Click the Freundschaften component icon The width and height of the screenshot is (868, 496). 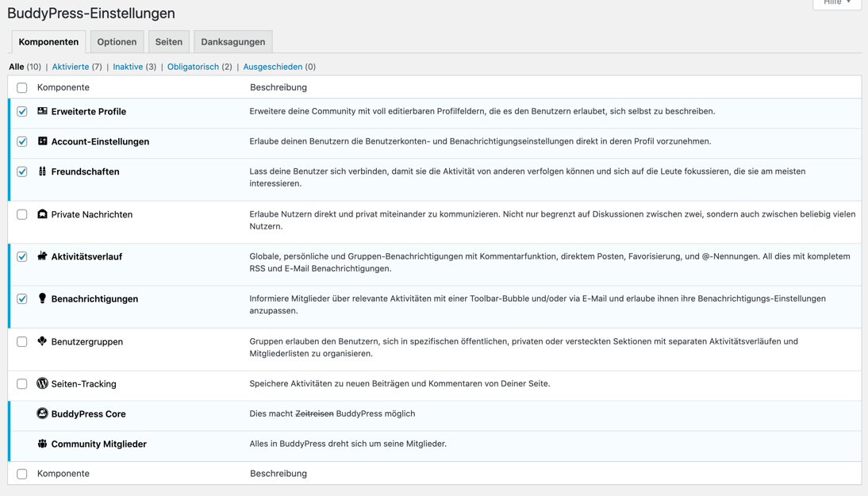tap(42, 171)
